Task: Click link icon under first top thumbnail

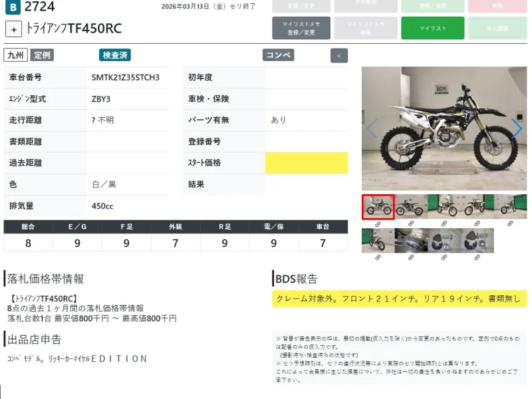Action: pyautogui.click(x=378, y=224)
